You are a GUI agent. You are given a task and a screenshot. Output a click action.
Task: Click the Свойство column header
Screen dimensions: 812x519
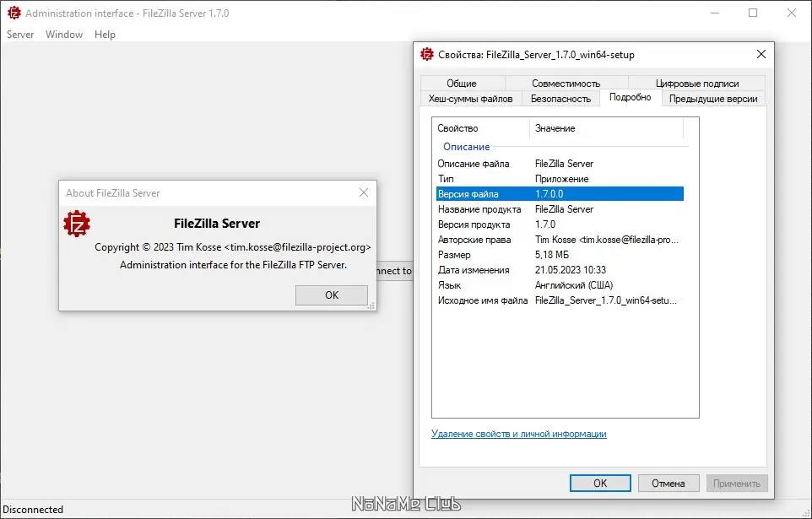tap(480, 128)
